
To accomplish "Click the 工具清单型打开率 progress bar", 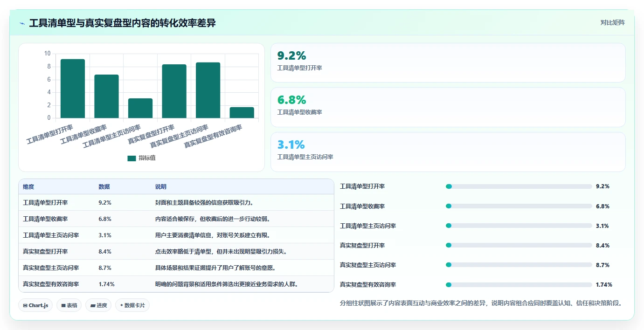I will click(519, 186).
